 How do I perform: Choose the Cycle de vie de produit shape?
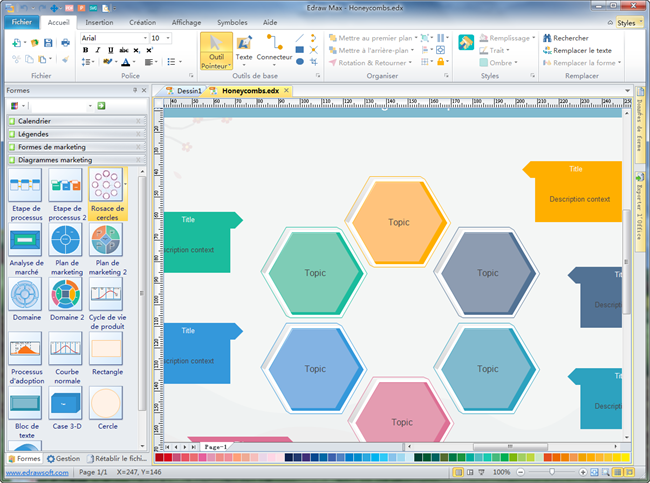[x=107, y=303]
